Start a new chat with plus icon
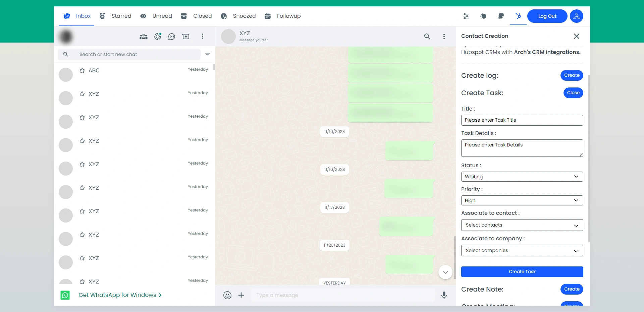Image resolution: width=644 pixels, height=312 pixels. (186, 37)
